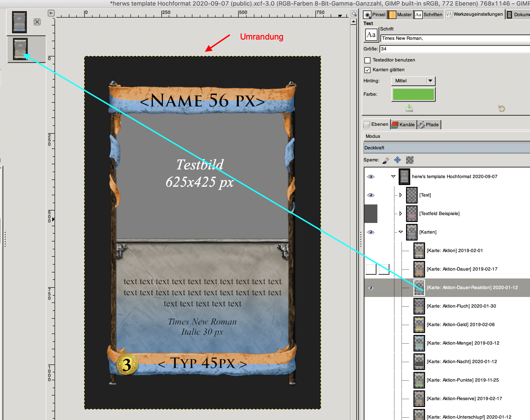530x420 pixels.
Task: Select the [Karte: Aktion-Fluch] 2020-01-30 layer
Action: [x=461, y=306]
